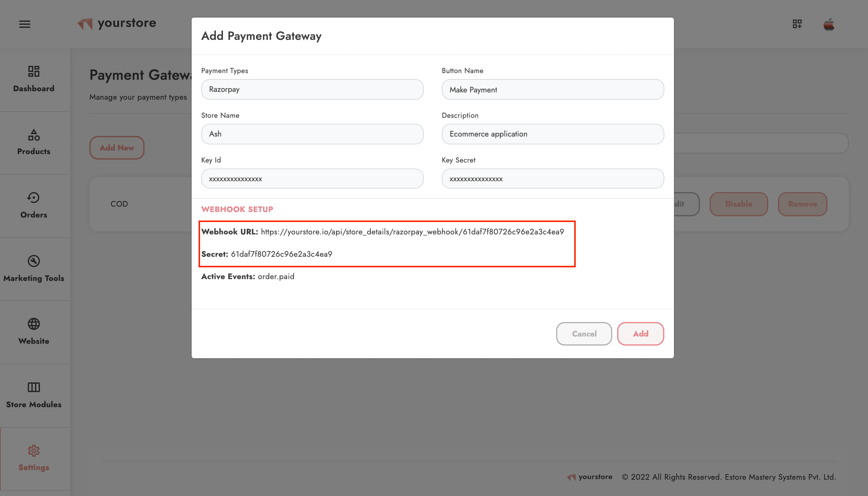Click the Website globe icon

pos(34,324)
